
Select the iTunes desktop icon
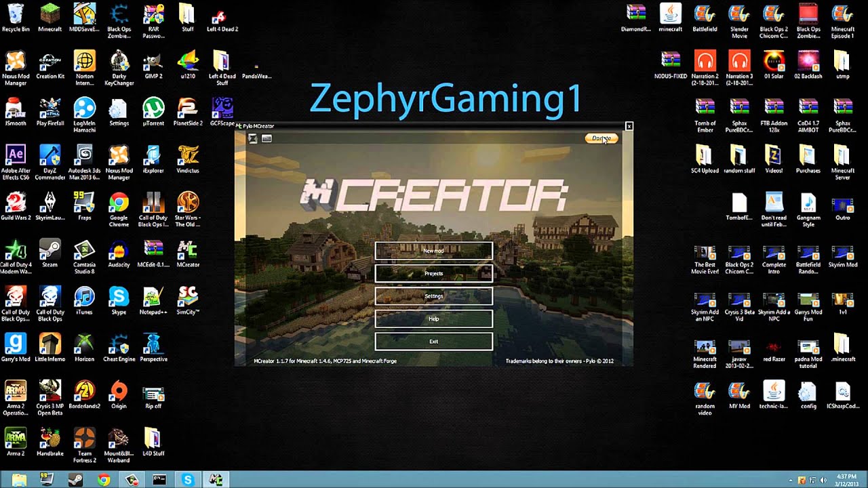84,301
